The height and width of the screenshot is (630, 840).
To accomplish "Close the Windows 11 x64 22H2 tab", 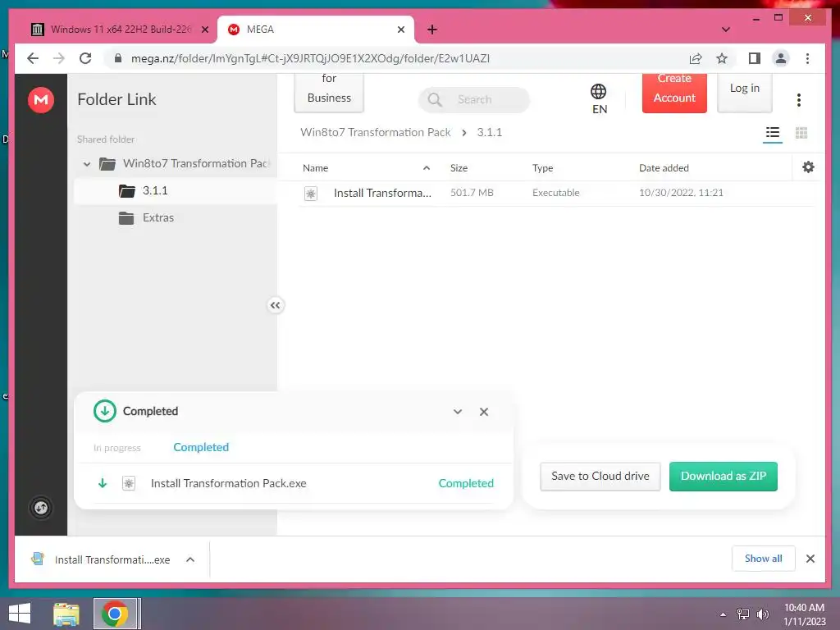I will pyautogui.click(x=204, y=30).
